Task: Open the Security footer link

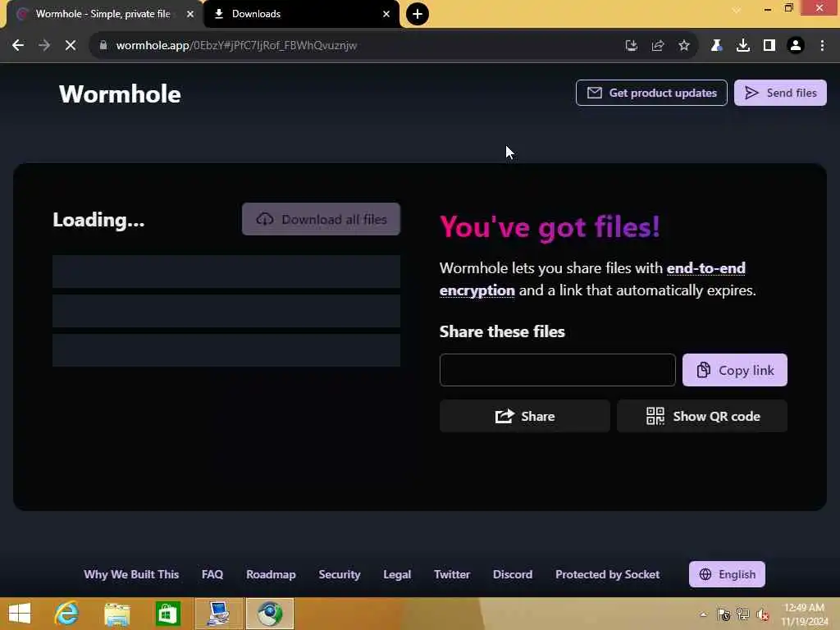Action: pyautogui.click(x=339, y=574)
